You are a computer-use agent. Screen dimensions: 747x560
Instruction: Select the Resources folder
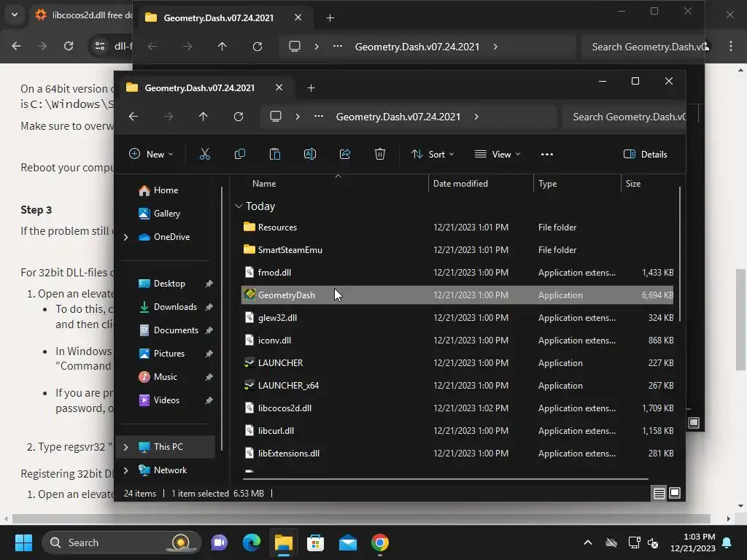pos(457,227)
